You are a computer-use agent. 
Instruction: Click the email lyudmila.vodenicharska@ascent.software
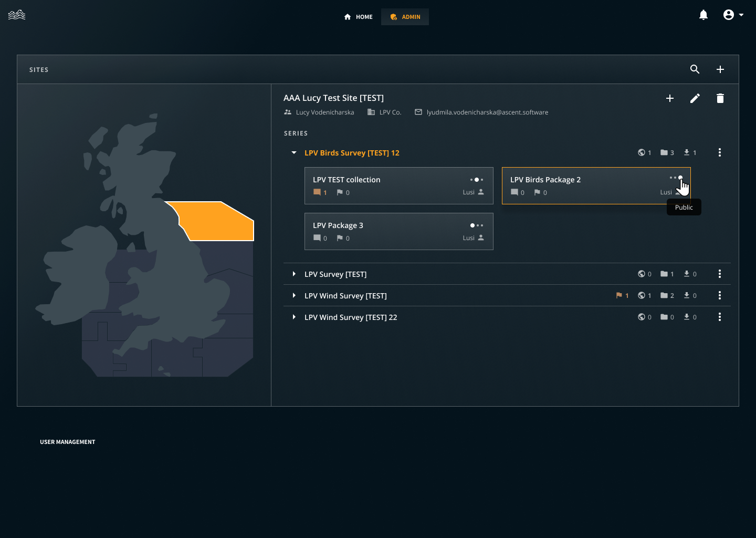coord(487,112)
